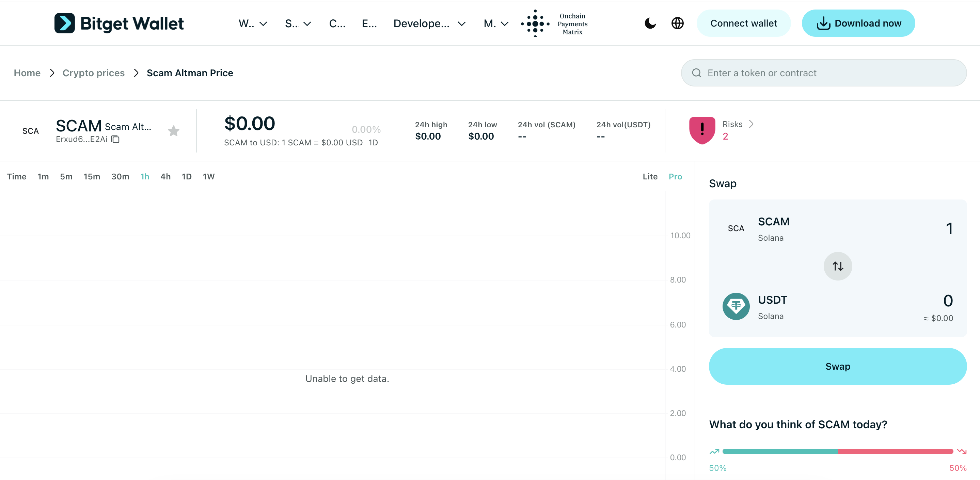This screenshot has height=480, width=980.
Task: Click the 1D label next to the SCAM to USD rate
Action: pos(373,143)
